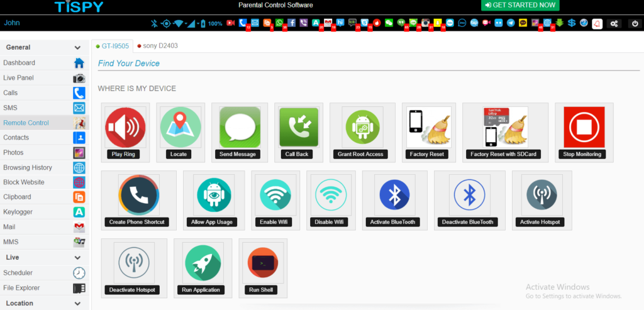
Task: Open Wi-Fi dropdown arrow in the status bar
Action: [186, 24]
